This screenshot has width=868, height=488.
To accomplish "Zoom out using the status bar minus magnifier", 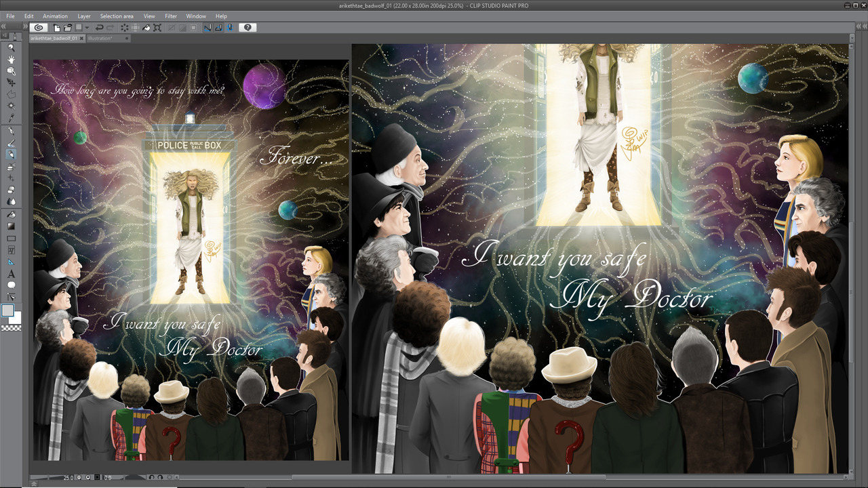I will coord(79,477).
